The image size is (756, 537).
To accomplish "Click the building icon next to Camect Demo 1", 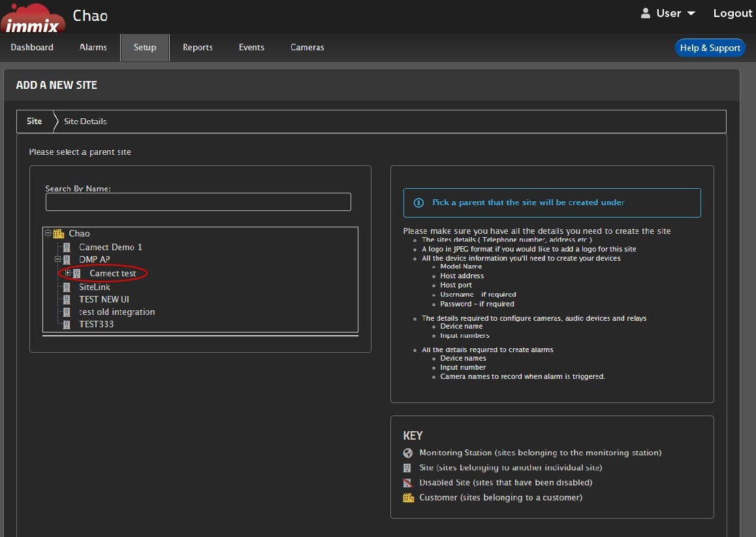I will [x=67, y=248].
